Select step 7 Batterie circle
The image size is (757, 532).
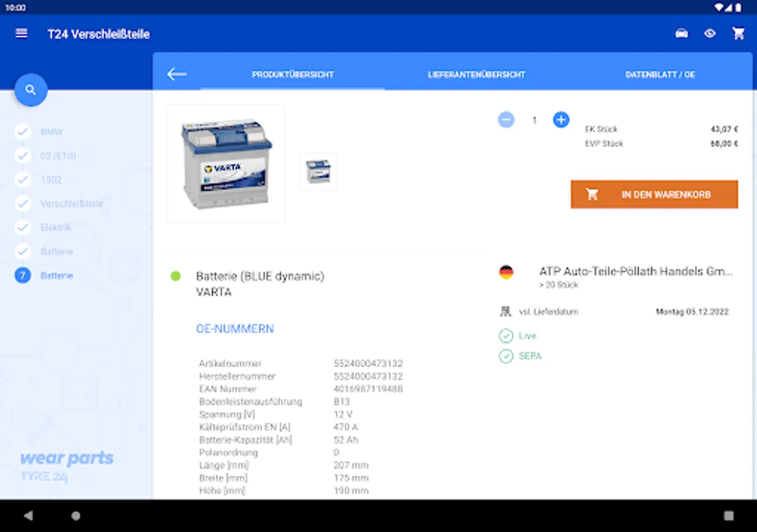point(22,275)
